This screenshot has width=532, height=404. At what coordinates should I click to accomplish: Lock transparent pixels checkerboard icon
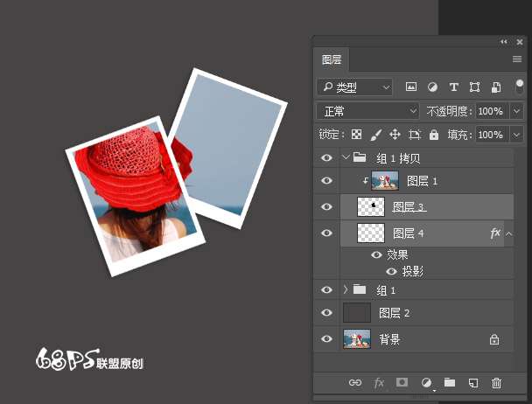(357, 135)
